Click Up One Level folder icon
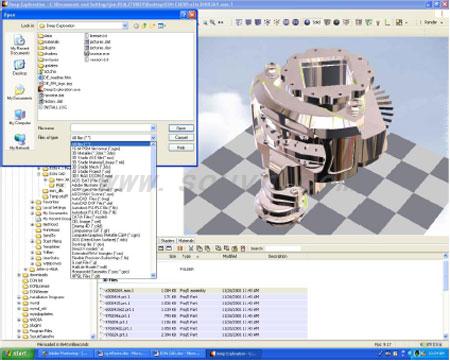The height and width of the screenshot is (361, 450). pos(145,26)
